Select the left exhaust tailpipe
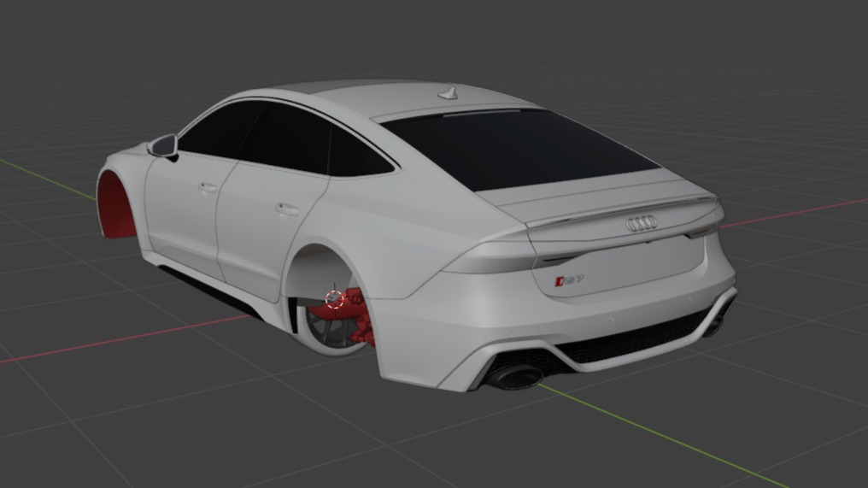 coord(515,376)
